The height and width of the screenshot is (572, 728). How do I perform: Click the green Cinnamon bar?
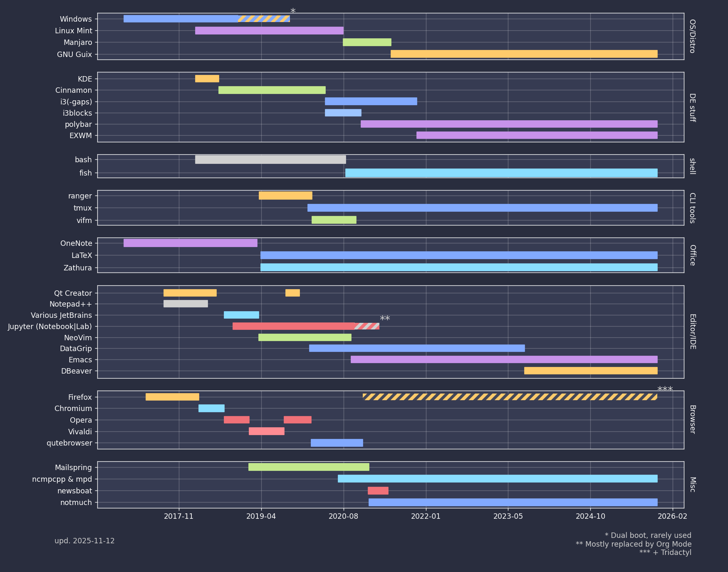click(272, 90)
